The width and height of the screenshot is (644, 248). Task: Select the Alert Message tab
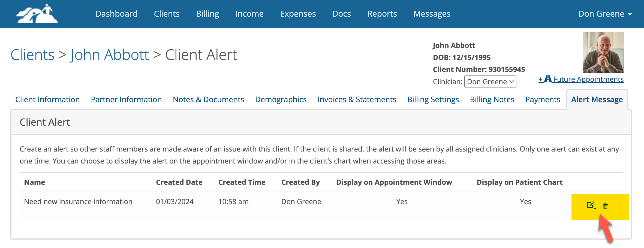coord(597,99)
